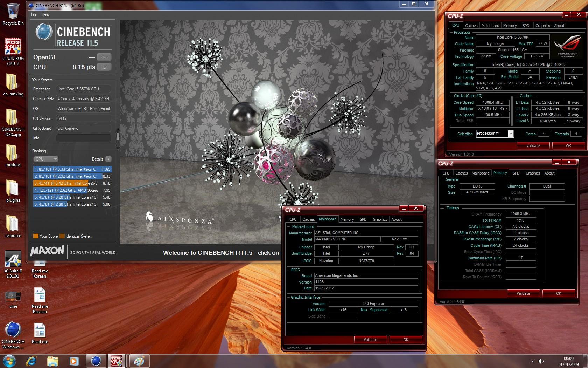Run the OpenGL benchmark
The height and width of the screenshot is (368, 588).
pos(104,57)
